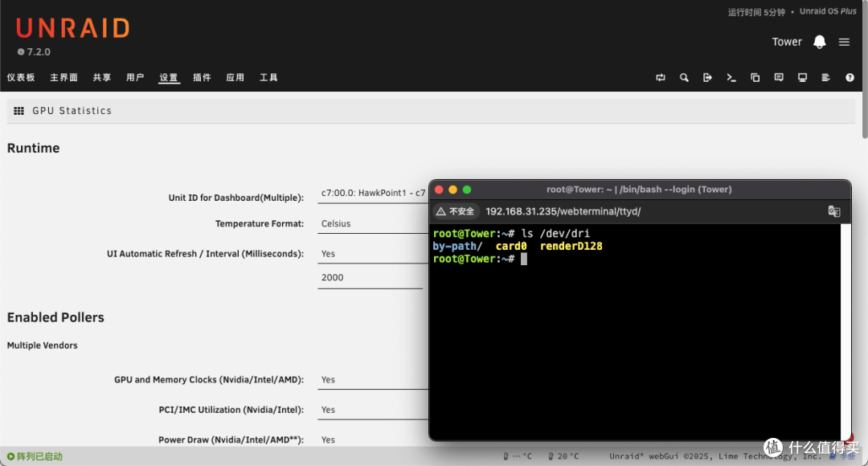The image size is (868, 466).
Task: Click the monitor info icon
Action: tap(802, 77)
